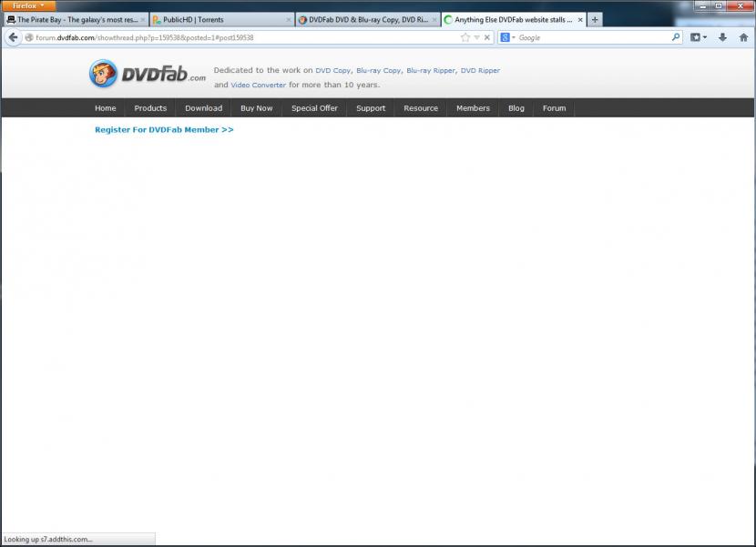Click the DVDFab.com logo text
The image size is (756, 547).
click(163, 75)
